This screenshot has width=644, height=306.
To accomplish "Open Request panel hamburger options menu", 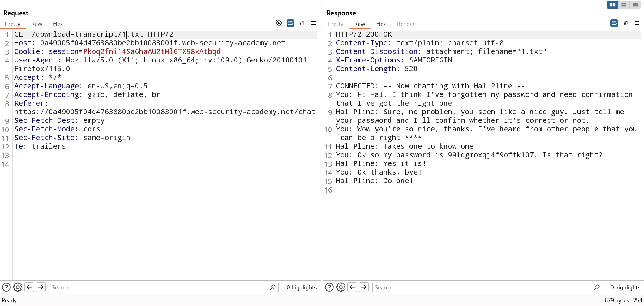I will [x=313, y=23].
